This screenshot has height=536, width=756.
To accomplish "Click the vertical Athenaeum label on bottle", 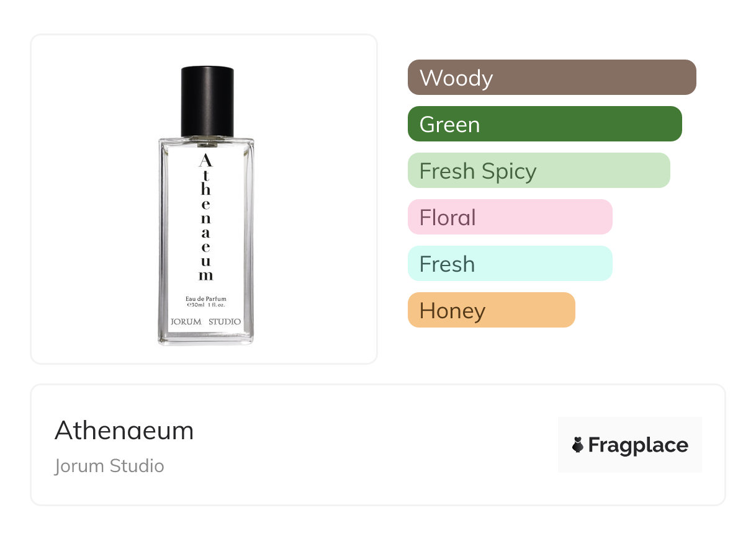I will 205,218.
